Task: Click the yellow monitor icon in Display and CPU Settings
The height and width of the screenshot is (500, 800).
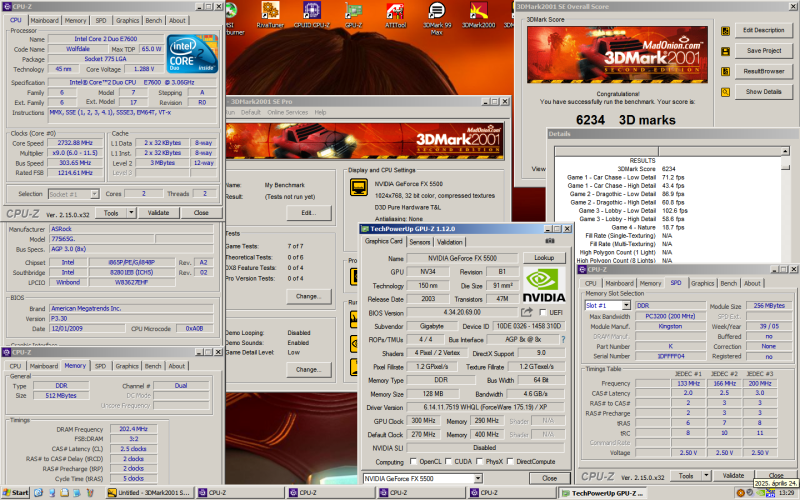Action: click(x=359, y=187)
